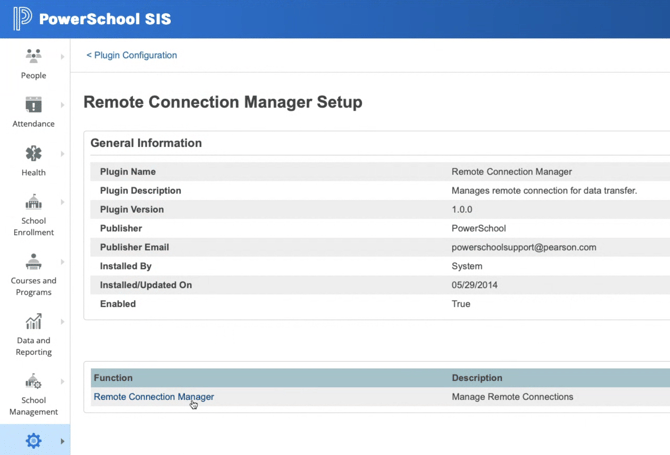This screenshot has height=455, width=670.
Task: Expand the Health submenu arrow
Action: coord(62,154)
